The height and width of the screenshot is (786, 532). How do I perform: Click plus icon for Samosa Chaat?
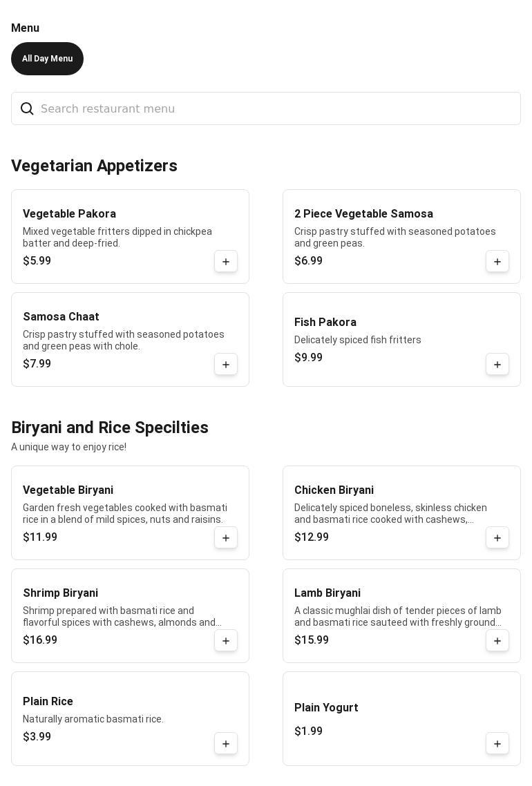pyautogui.click(x=226, y=365)
